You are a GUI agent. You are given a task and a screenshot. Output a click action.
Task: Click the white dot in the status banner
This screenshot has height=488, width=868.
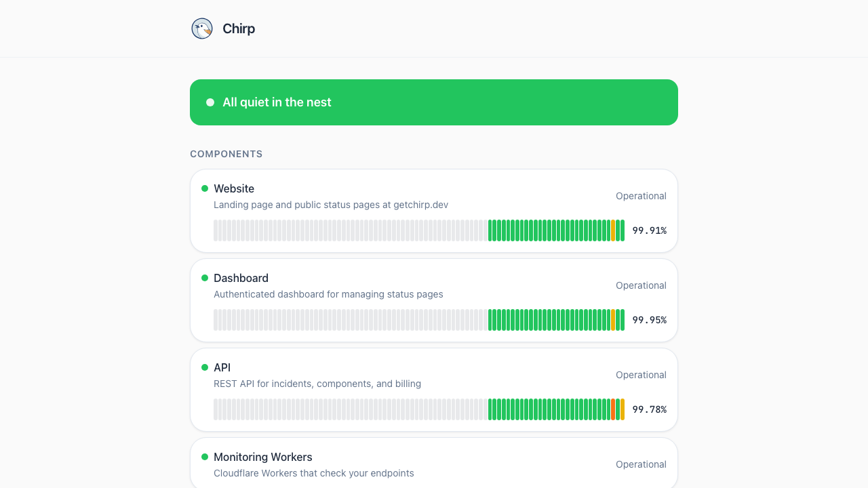[x=210, y=102]
